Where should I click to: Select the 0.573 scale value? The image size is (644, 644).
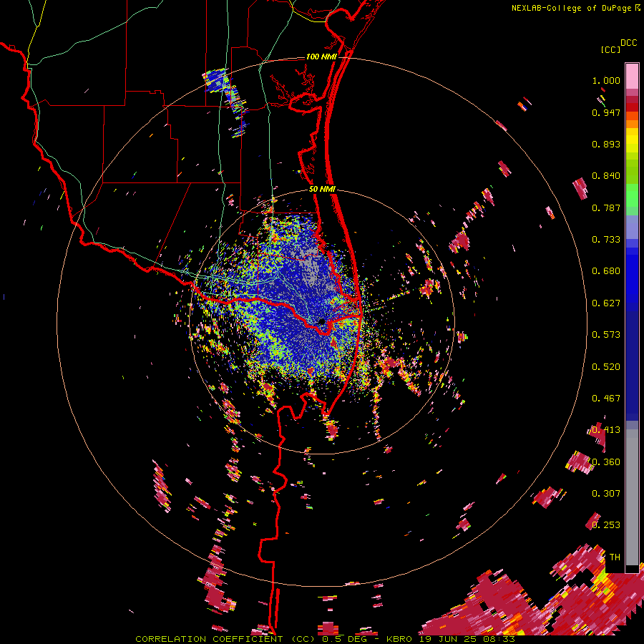coord(606,335)
